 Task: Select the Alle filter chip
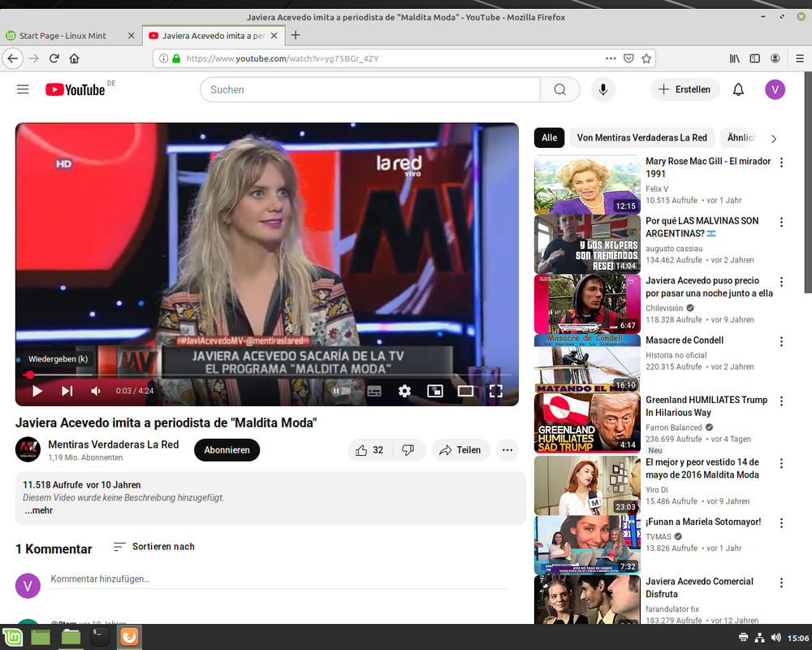coord(549,138)
